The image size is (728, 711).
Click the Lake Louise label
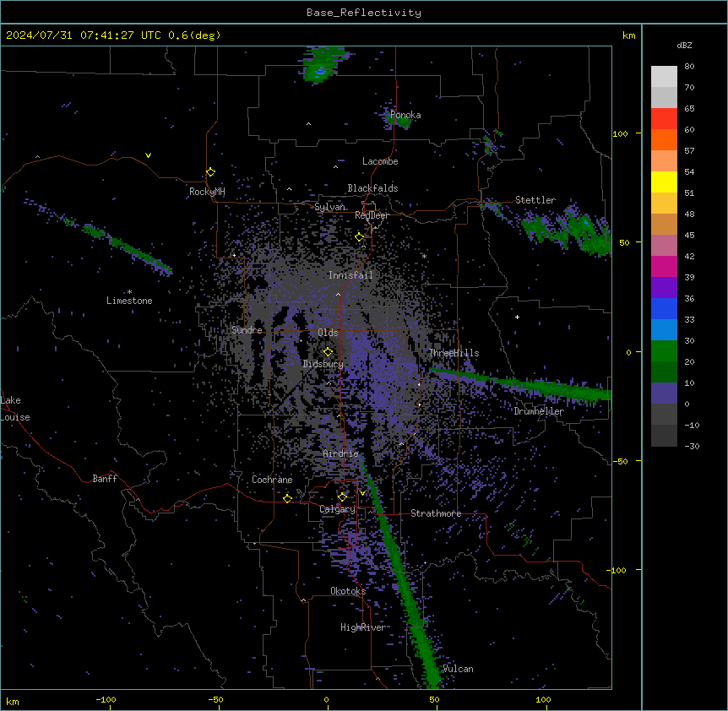15,409
